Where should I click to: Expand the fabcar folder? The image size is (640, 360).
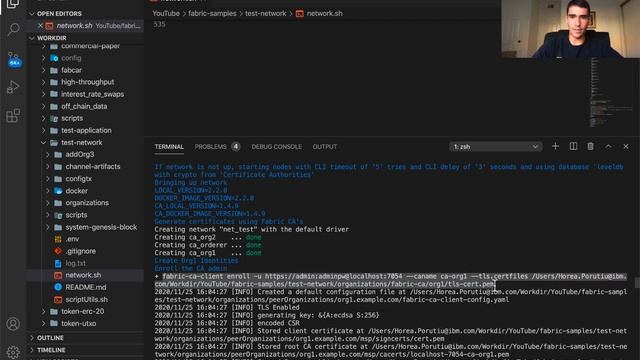pos(44,70)
